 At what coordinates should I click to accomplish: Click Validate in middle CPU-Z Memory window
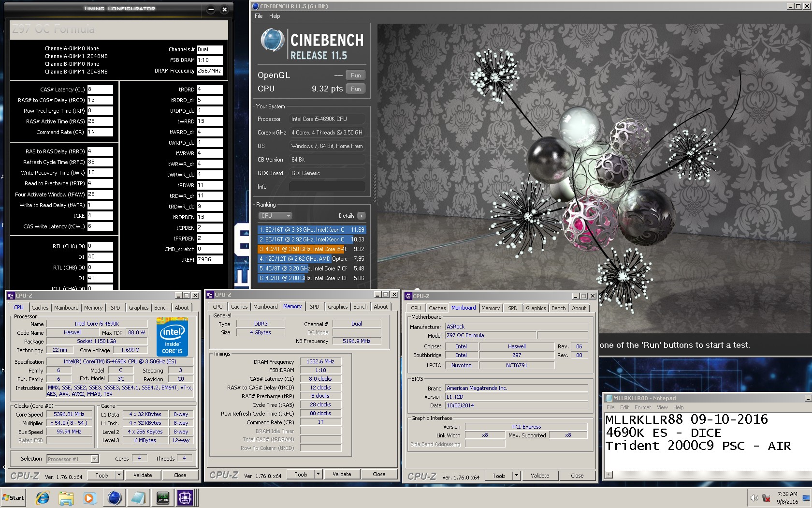(342, 474)
